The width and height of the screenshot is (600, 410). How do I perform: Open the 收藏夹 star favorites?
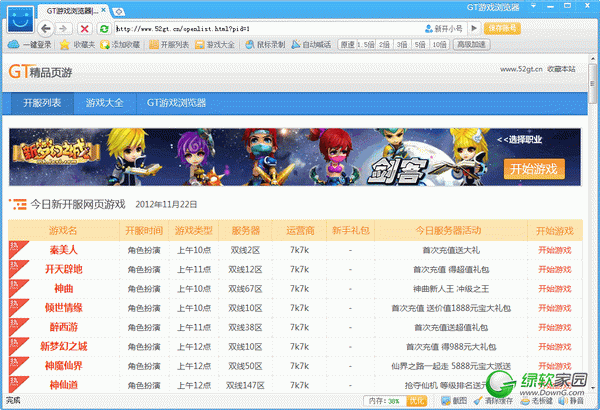(77, 45)
